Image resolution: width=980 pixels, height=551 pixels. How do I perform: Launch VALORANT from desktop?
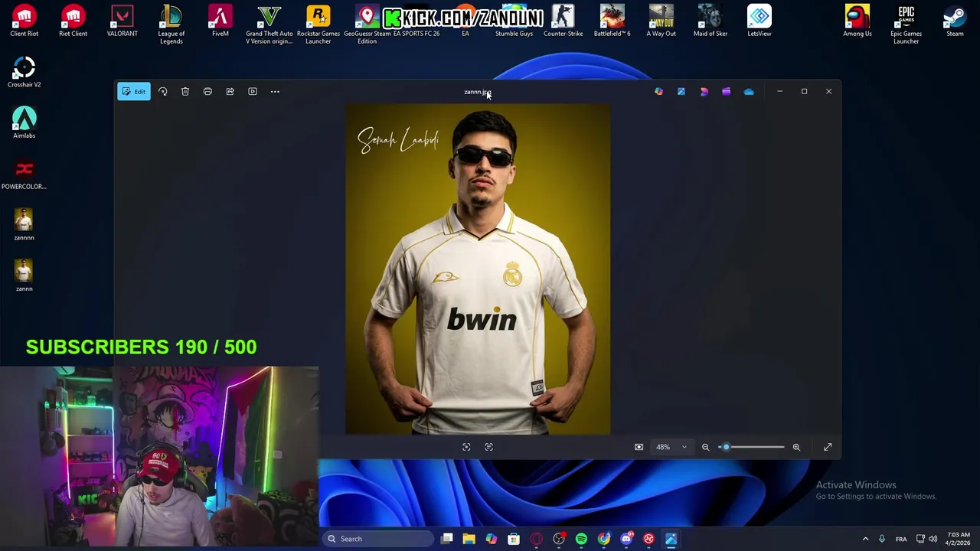122,21
